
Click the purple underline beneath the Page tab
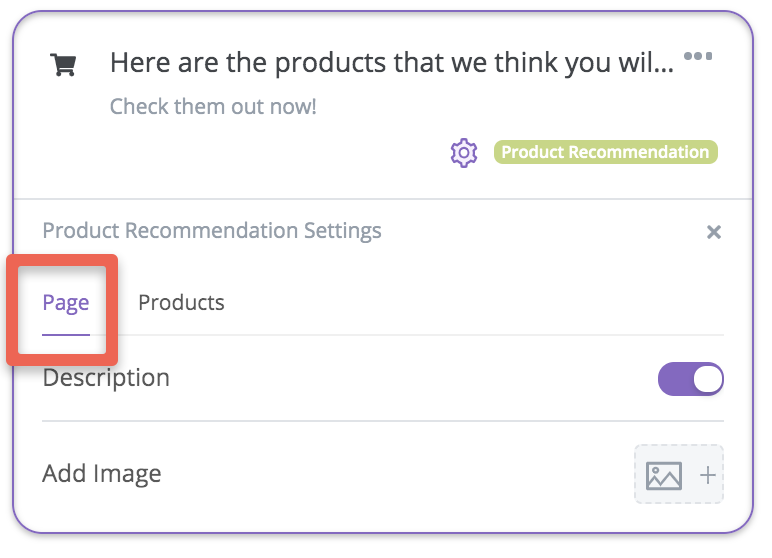[x=66, y=334]
